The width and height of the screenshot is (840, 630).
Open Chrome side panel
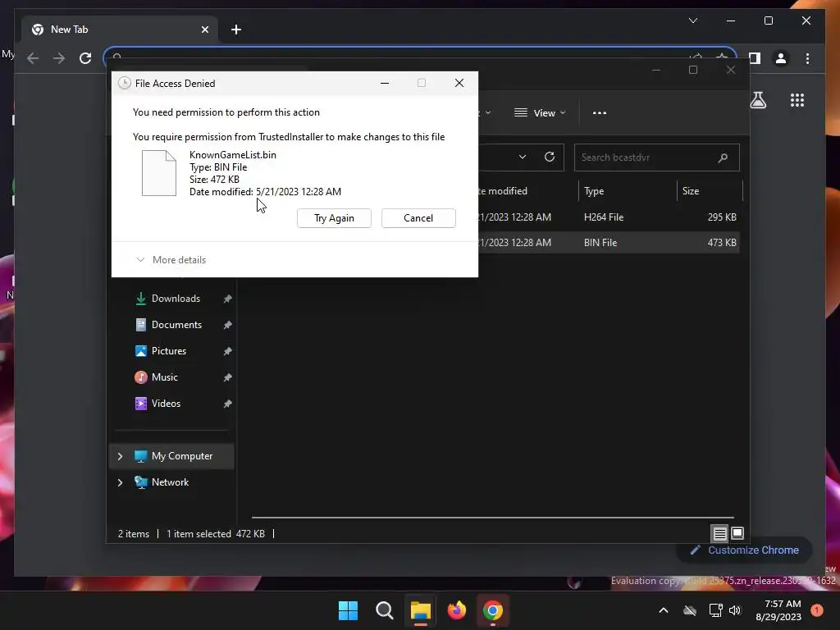755,58
